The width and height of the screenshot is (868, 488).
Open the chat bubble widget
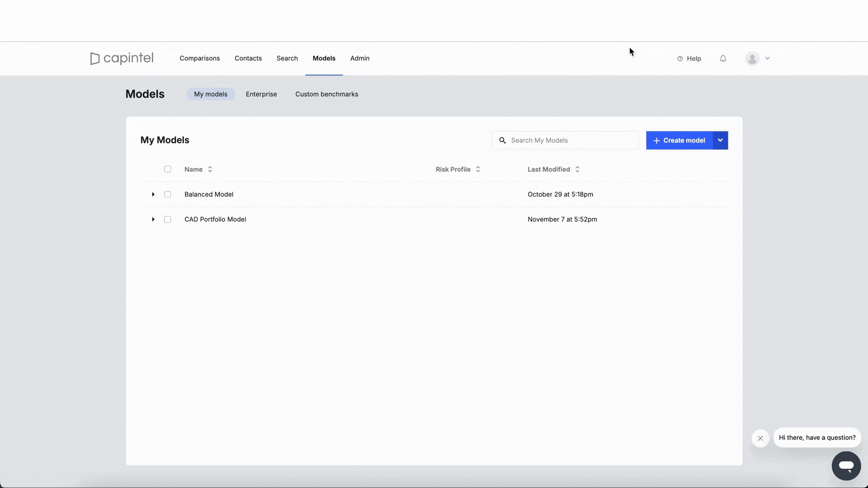pyautogui.click(x=846, y=466)
